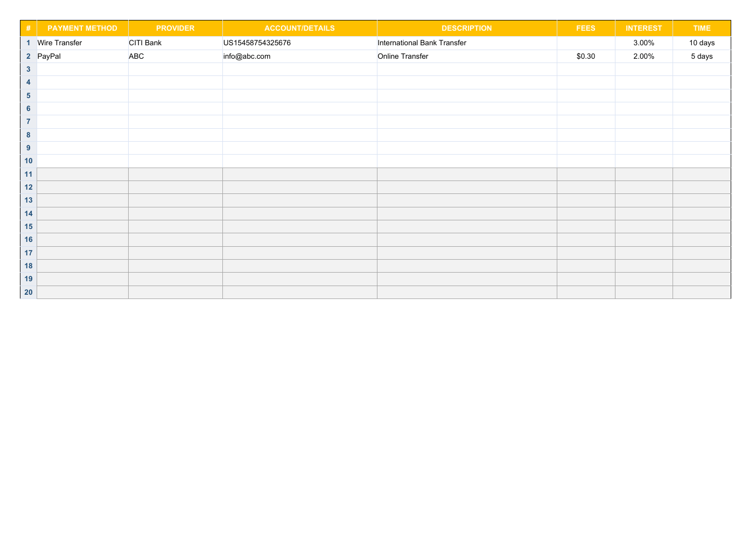Select row number 15
The width and height of the screenshot is (756, 535).
(x=29, y=227)
